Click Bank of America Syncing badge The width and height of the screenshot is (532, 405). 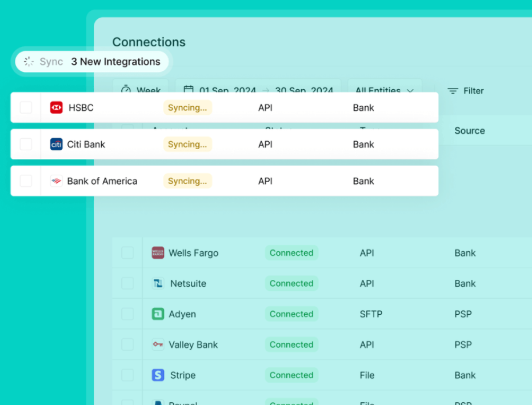click(187, 181)
